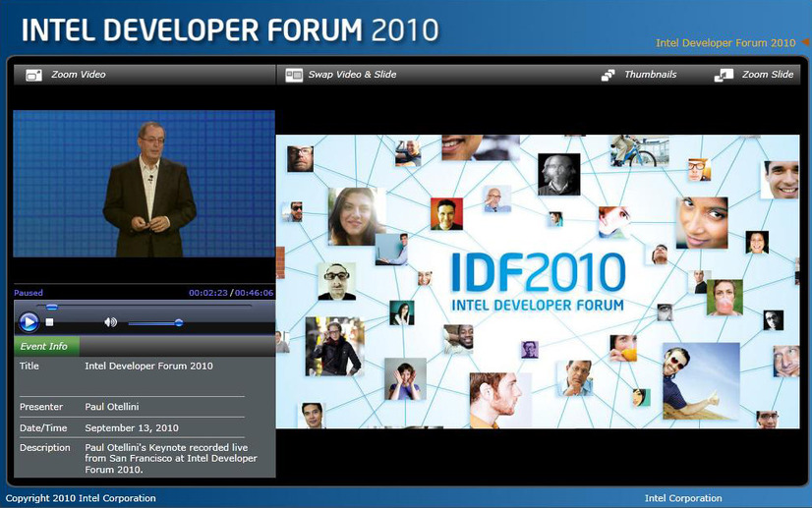Click the Copyright 2010 Intel Corporation text
The height and width of the screenshot is (508, 812).
point(81,498)
